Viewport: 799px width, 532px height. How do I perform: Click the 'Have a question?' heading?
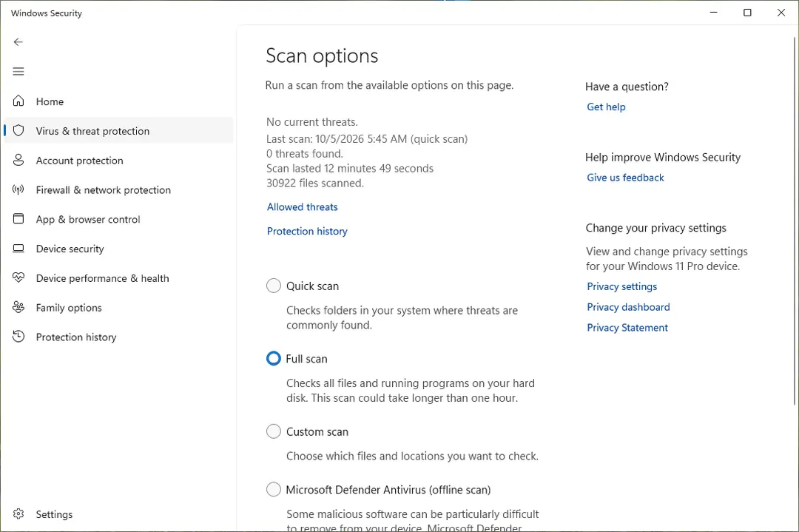[627, 87]
